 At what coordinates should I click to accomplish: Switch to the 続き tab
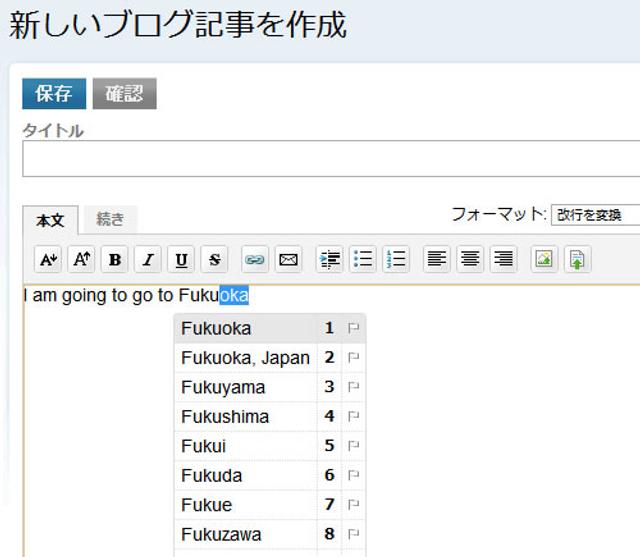(110, 219)
